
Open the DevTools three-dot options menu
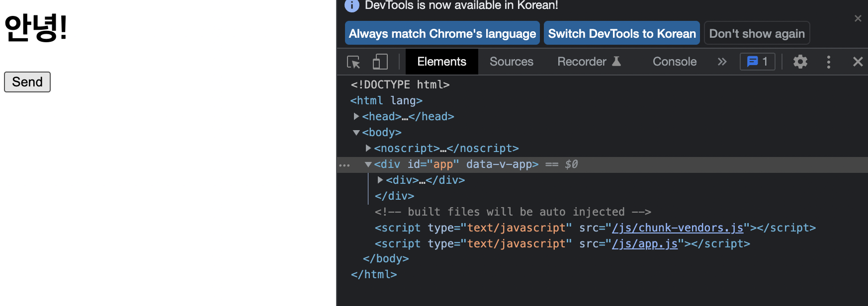(828, 62)
